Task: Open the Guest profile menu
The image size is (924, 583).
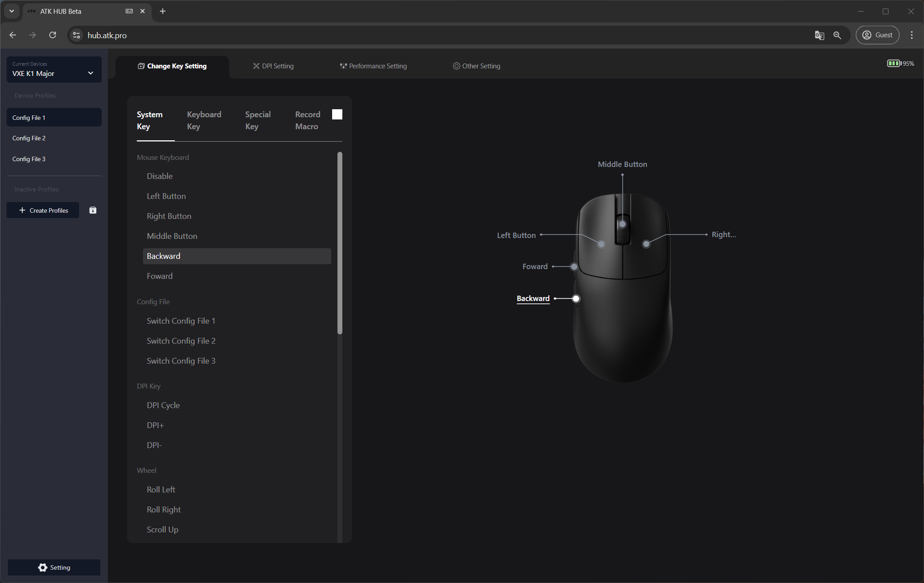Action: 877,35
